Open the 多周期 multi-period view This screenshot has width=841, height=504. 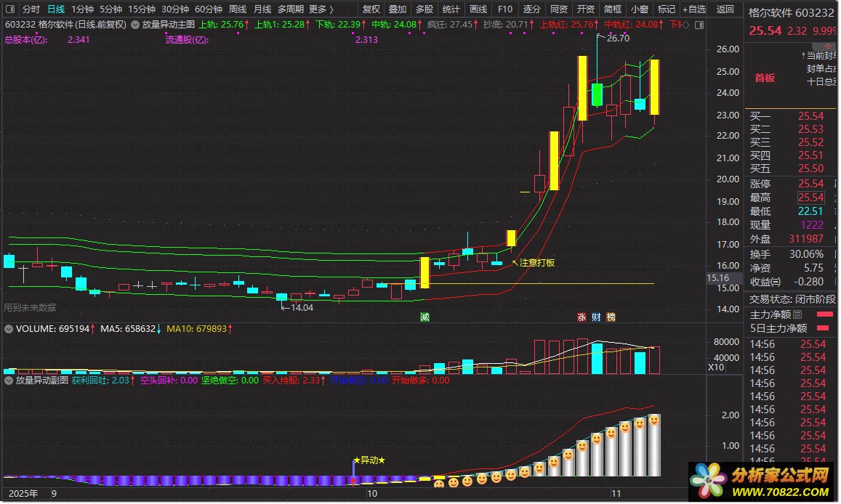[x=291, y=9]
